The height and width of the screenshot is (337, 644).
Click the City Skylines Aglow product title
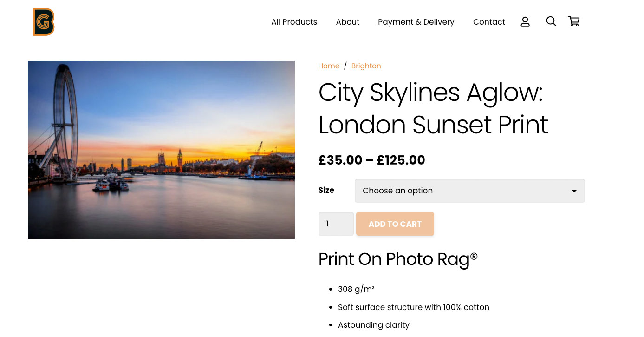(x=433, y=108)
